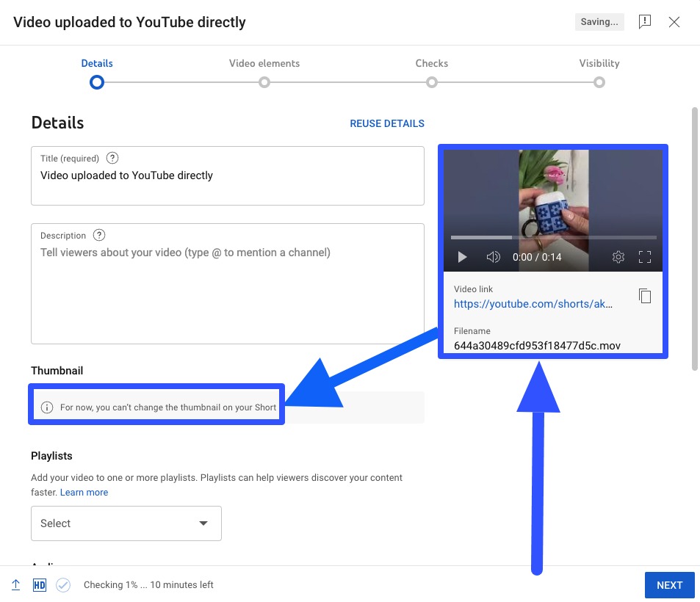Mute the video preview audio
The width and height of the screenshot is (700, 602).
pos(493,257)
